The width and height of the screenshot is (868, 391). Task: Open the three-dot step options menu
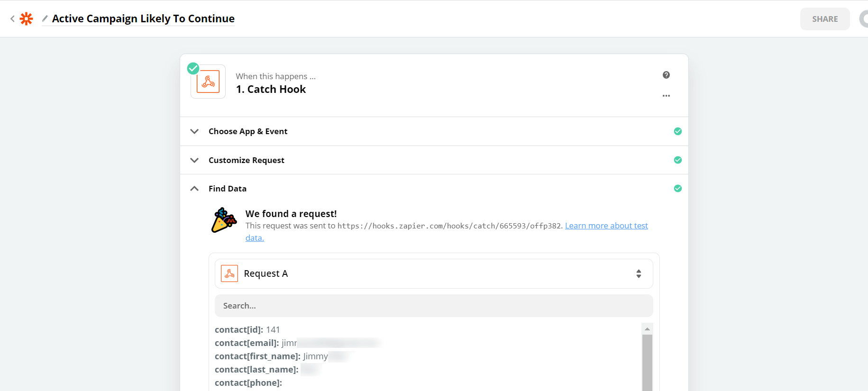(666, 96)
